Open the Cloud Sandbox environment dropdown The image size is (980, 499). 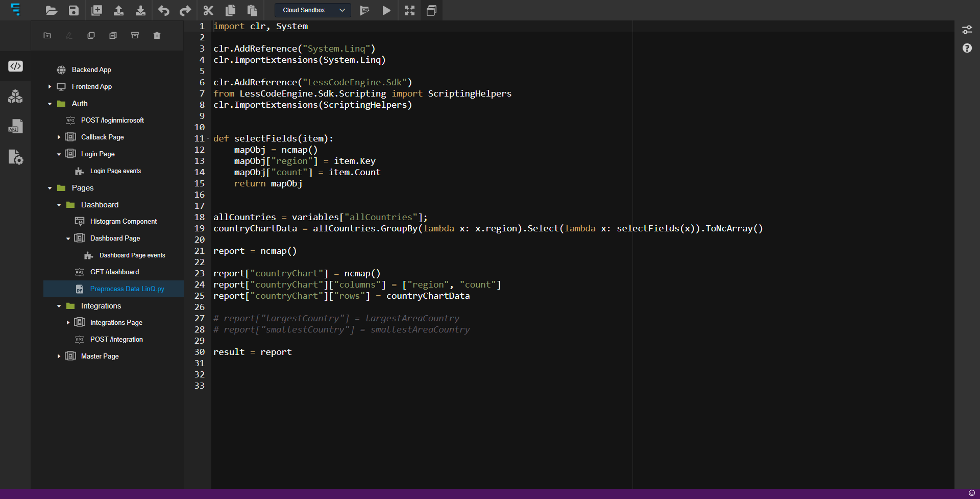tap(312, 10)
